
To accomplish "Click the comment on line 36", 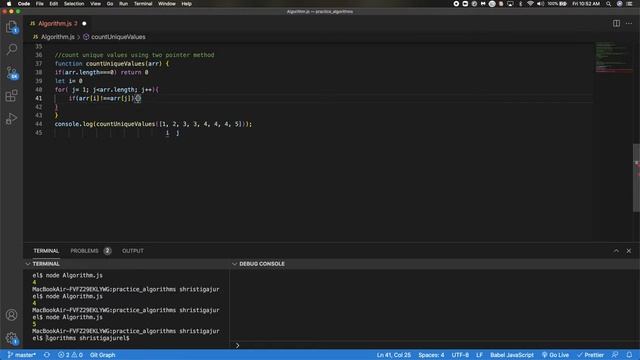I will [x=134, y=55].
